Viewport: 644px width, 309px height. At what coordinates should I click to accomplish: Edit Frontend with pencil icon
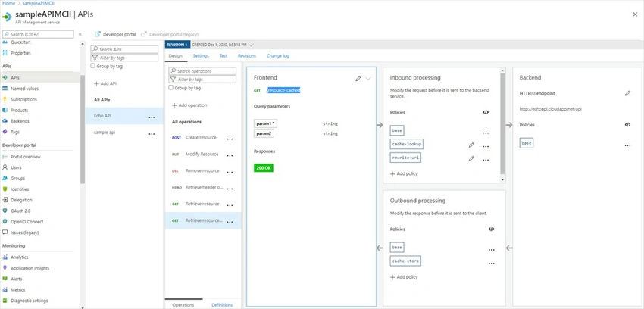point(358,78)
